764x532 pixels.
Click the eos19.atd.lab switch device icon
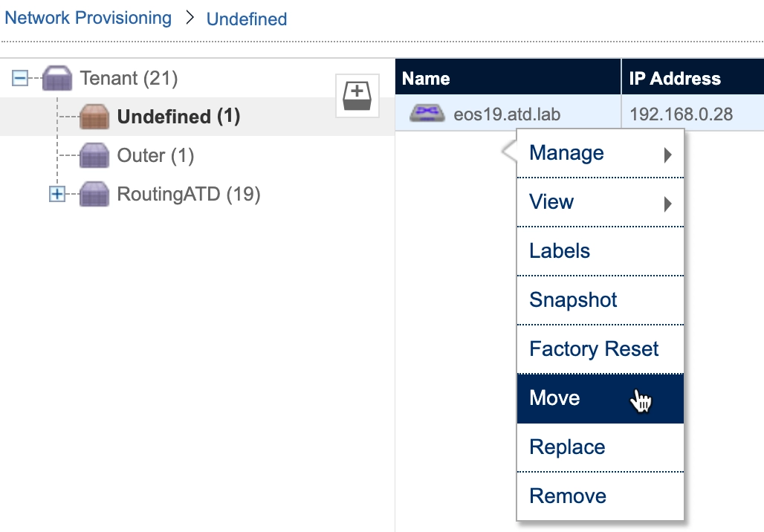click(427, 114)
